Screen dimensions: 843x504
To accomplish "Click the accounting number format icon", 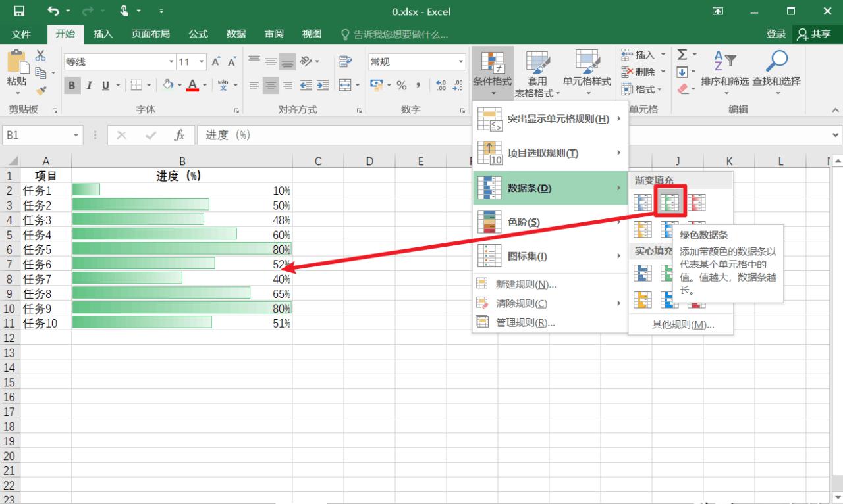I will (377, 85).
